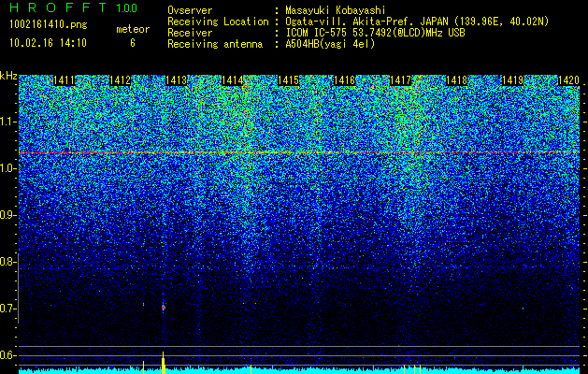Image resolution: width=588 pixels, height=374 pixels.
Task: Click the ICOM IC-575 receiver frequency text
Action: (x=375, y=33)
